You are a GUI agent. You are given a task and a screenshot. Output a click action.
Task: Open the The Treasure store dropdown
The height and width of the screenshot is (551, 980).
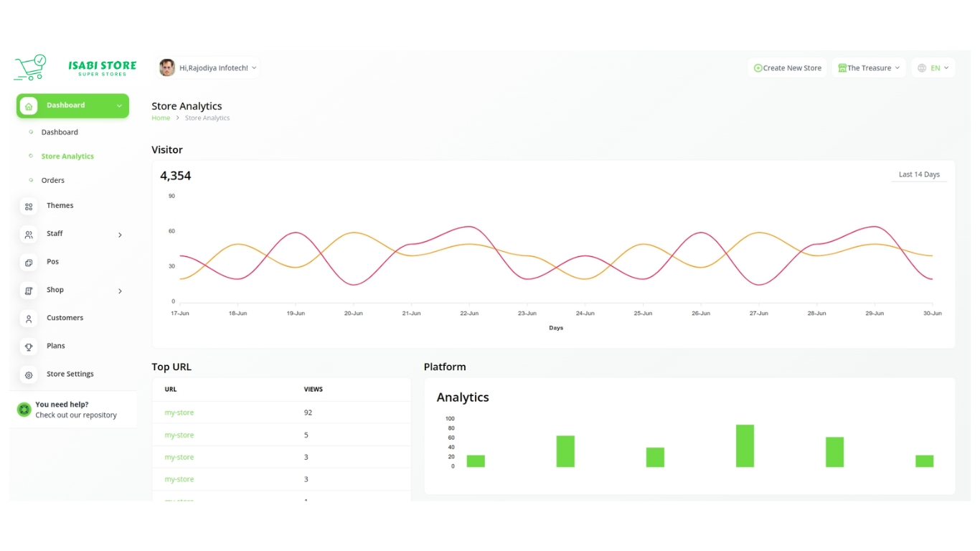click(x=869, y=68)
